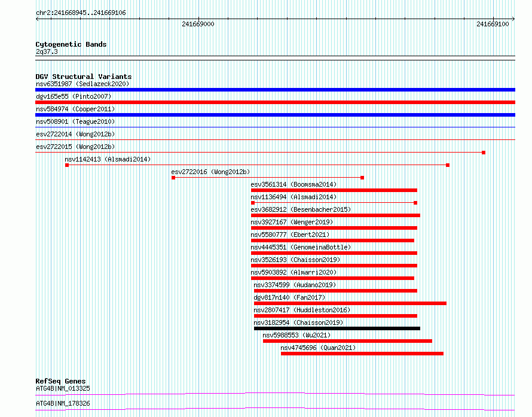The image size is (532, 417).
Task: Click the 241669000 ruler position label
Action: pyautogui.click(x=198, y=24)
